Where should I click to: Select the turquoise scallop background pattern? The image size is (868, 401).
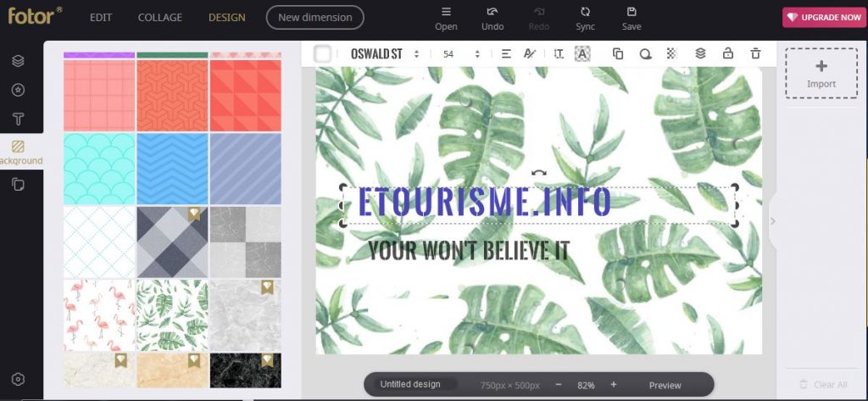coord(99,169)
